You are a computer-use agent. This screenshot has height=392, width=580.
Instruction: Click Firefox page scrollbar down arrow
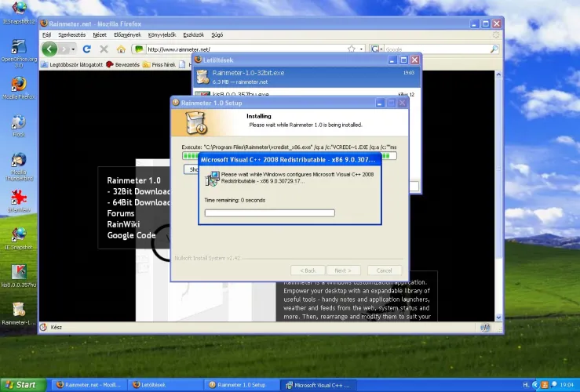click(x=498, y=318)
